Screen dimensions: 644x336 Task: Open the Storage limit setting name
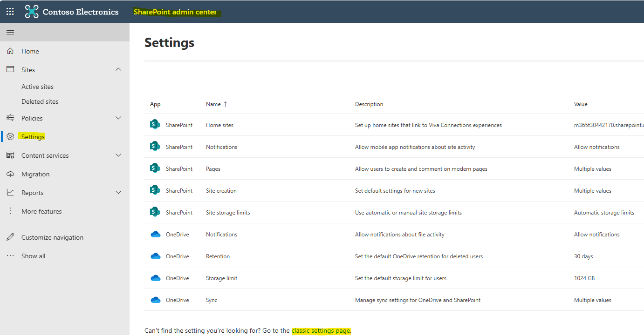tap(221, 278)
